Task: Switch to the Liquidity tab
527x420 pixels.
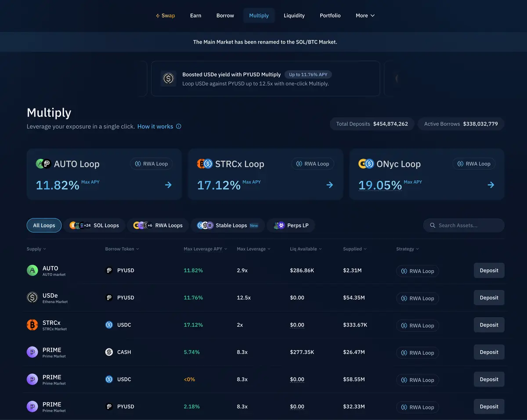Action: tap(294, 15)
